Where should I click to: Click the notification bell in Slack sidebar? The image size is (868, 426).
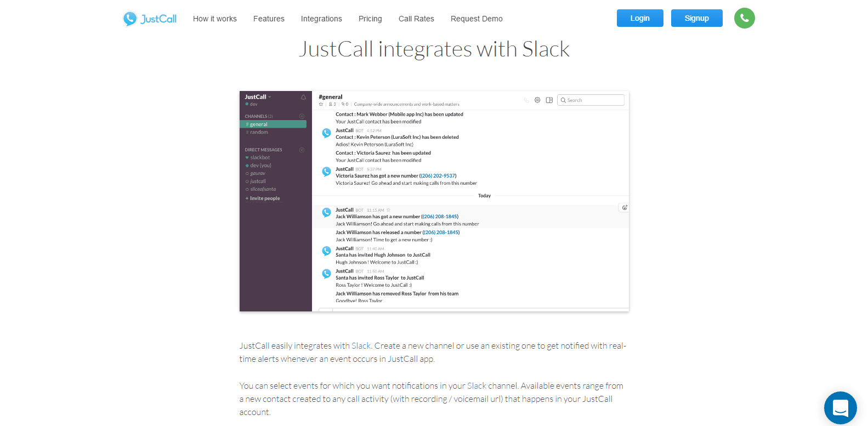pyautogui.click(x=303, y=97)
